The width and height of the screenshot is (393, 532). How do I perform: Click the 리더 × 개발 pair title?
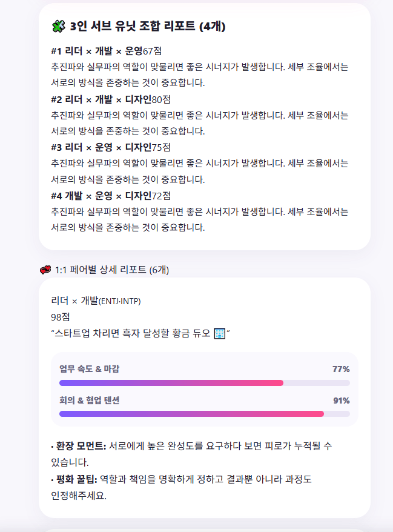click(74, 301)
